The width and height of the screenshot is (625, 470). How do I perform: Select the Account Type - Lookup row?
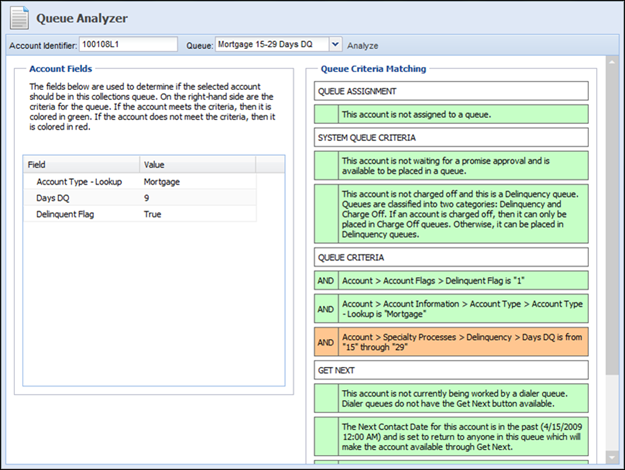click(140, 182)
